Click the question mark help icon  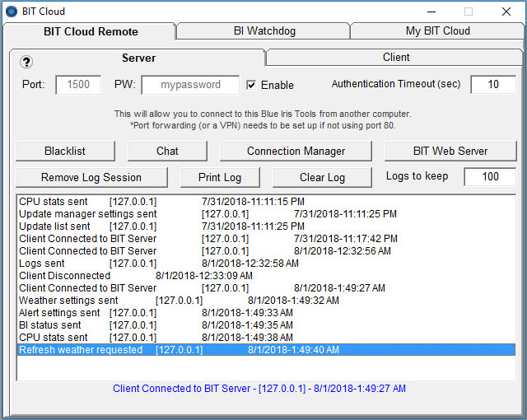26,63
